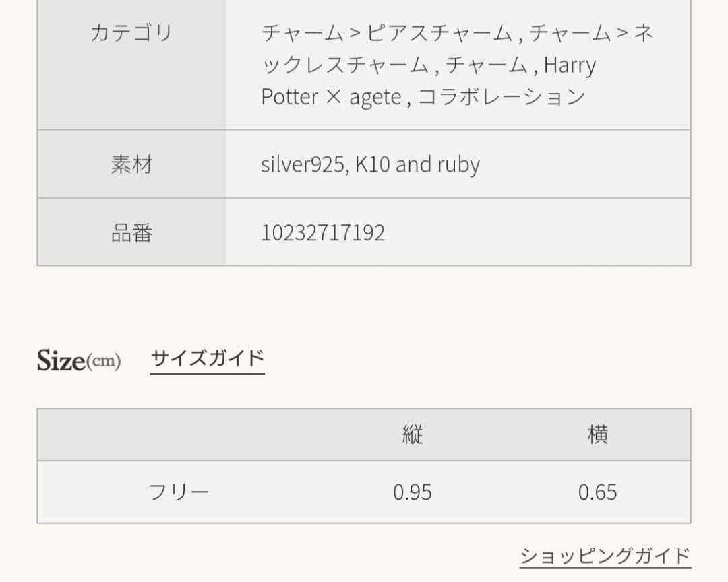Click the silver925, K10 and ruby material text
This screenshot has width=728, height=582.
[x=371, y=164]
